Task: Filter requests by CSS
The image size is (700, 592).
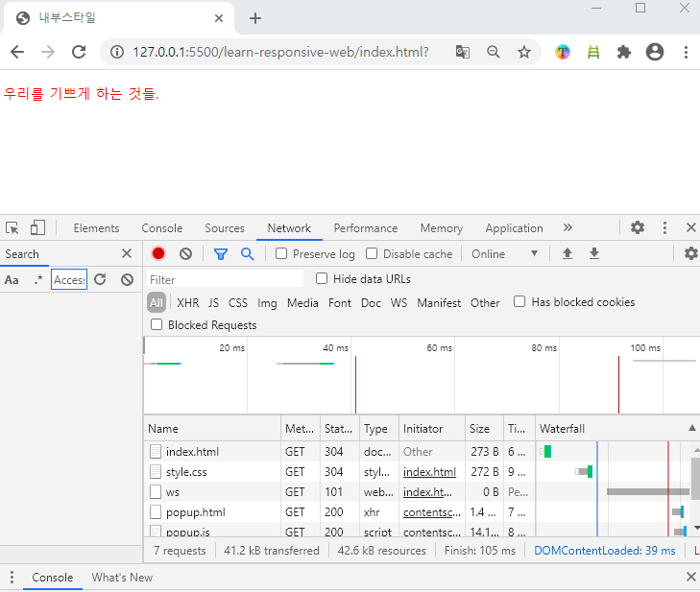Action: pyautogui.click(x=238, y=303)
